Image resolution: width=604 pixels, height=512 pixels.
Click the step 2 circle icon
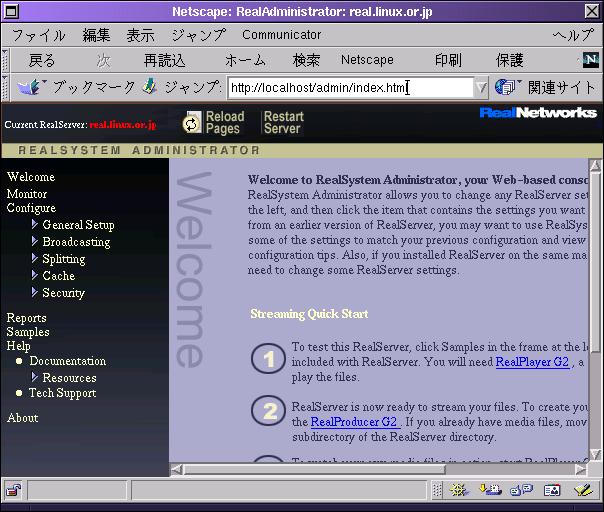point(268,411)
